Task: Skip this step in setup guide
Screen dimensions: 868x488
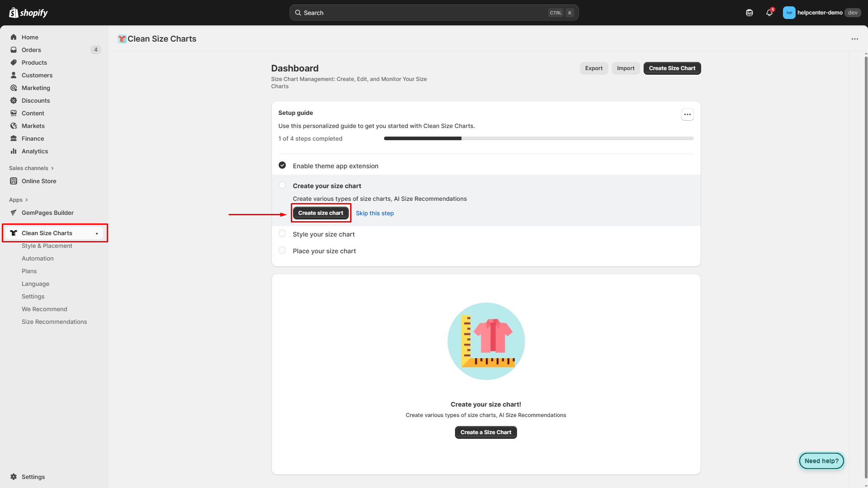Action: [375, 213]
